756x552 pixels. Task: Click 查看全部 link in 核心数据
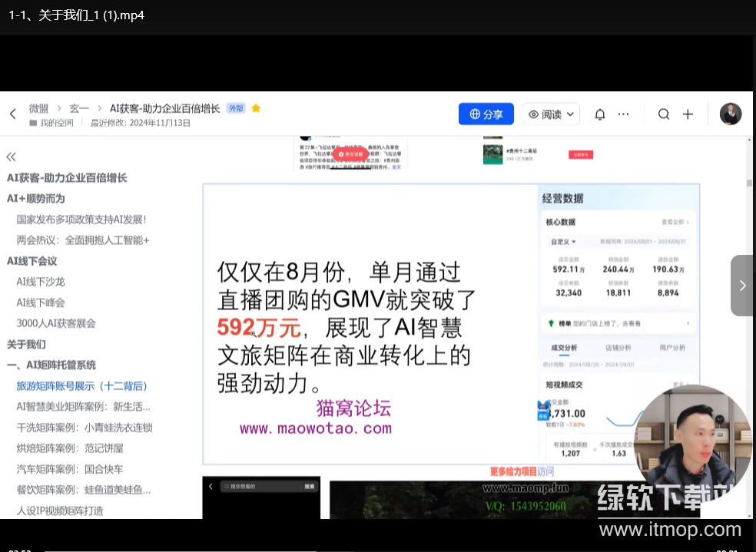pos(675,223)
